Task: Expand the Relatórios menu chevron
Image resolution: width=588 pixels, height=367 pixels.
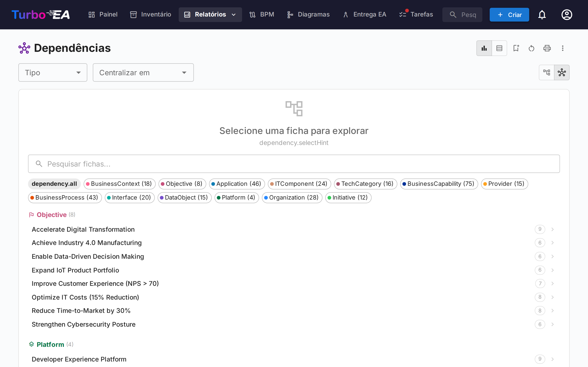Action: tap(234, 14)
